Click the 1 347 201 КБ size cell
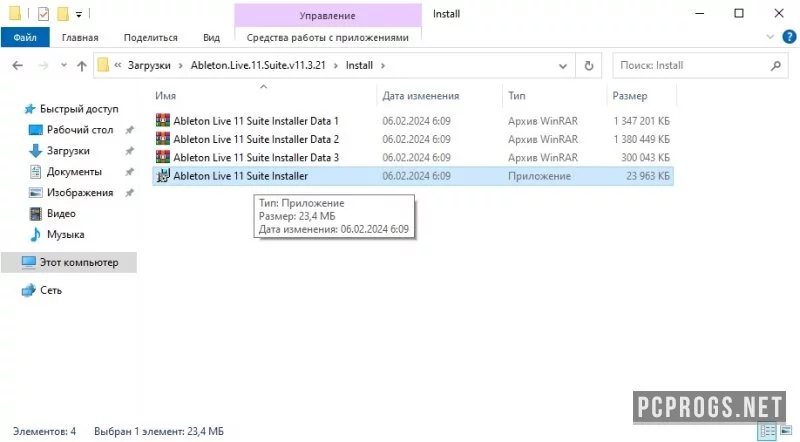The width and height of the screenshot is (800, 442). [641, 121]
